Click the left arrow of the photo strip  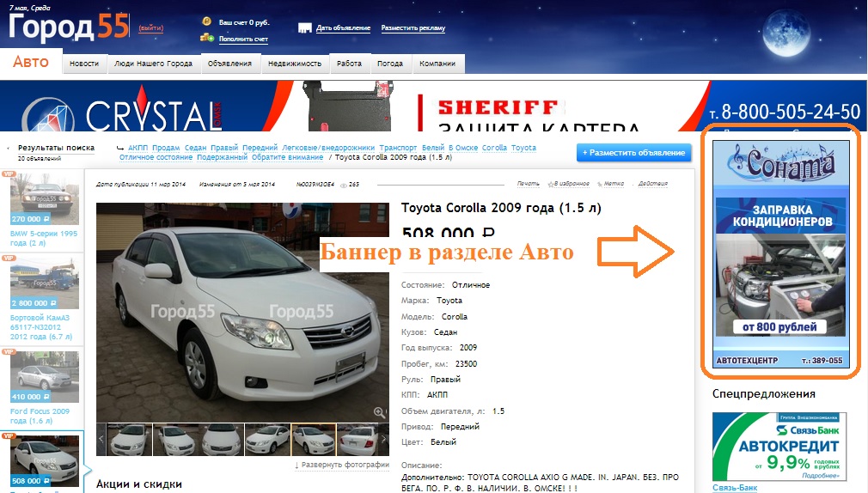[x=101, y=439]
